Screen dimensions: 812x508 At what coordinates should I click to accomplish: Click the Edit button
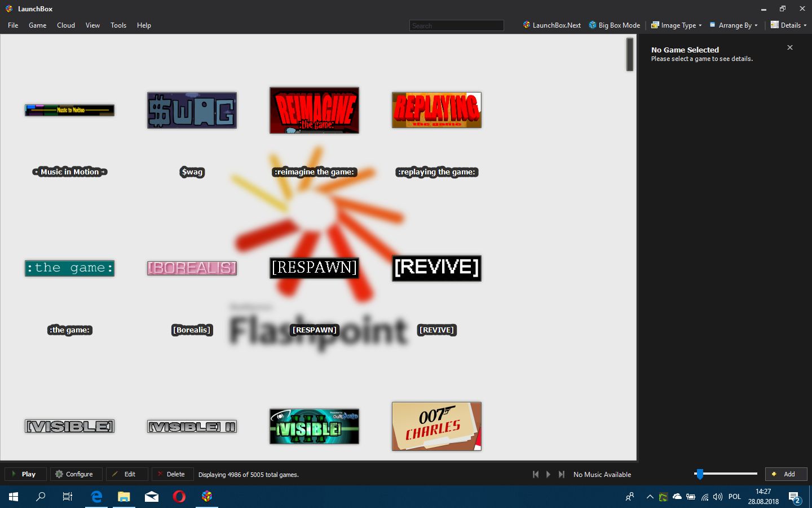point(127,474)
